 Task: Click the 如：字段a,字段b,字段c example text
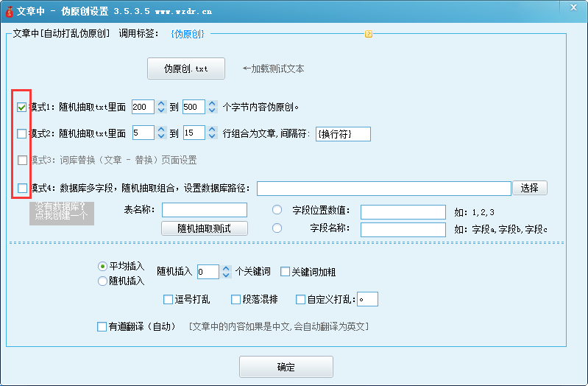pyautogui.click(x=500, y=229)
